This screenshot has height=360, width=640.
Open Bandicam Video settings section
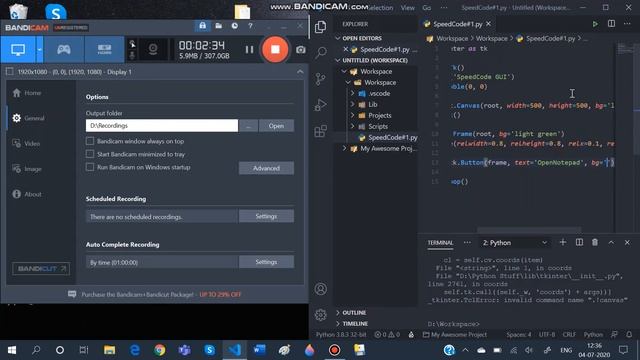coord(27,144)
